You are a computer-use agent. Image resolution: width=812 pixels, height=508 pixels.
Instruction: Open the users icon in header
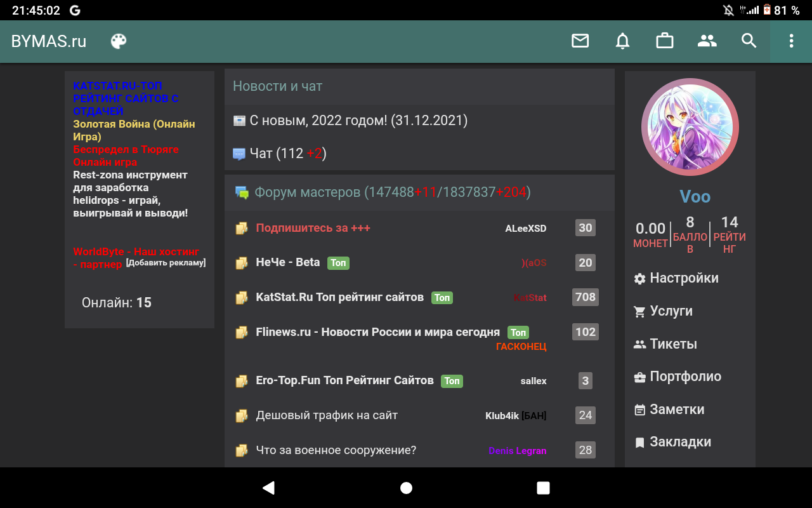707,41
